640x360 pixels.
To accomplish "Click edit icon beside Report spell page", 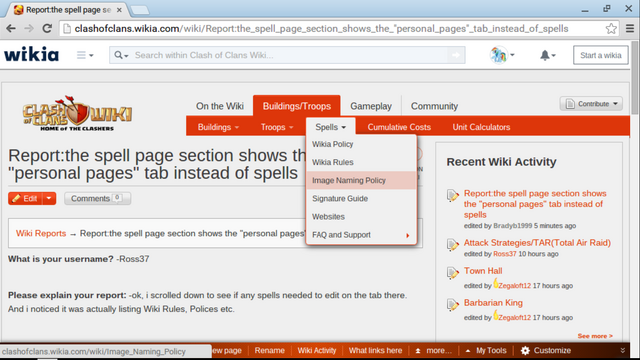I will tap(452, 196).
